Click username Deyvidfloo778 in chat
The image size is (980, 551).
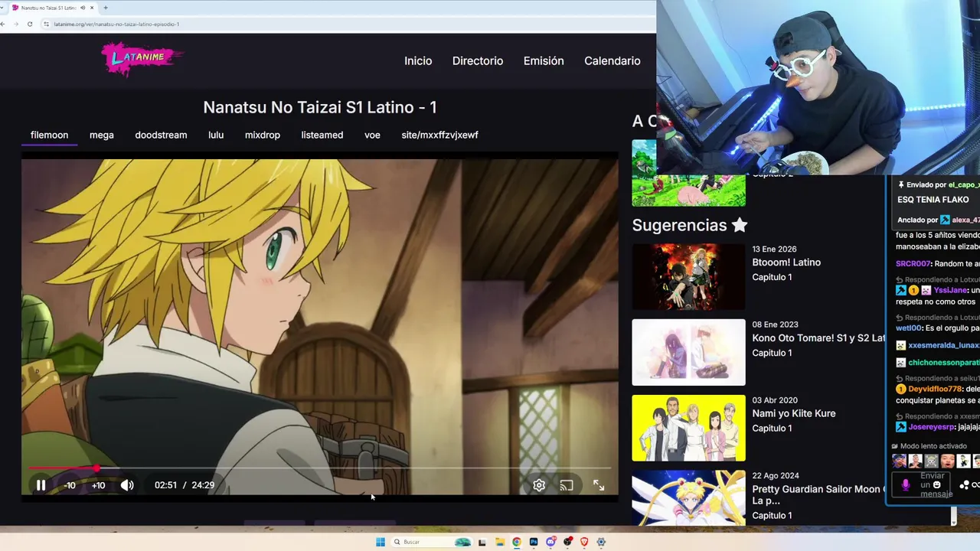[935, 389]
